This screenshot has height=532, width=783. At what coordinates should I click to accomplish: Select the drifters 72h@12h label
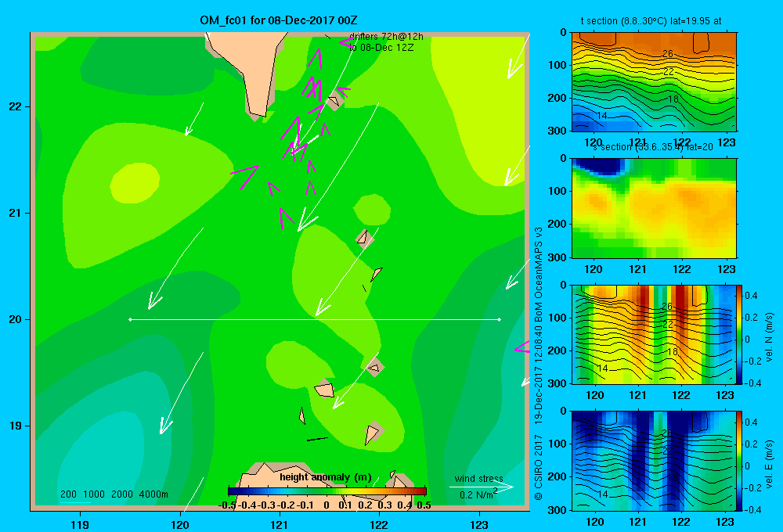[386, 37]
